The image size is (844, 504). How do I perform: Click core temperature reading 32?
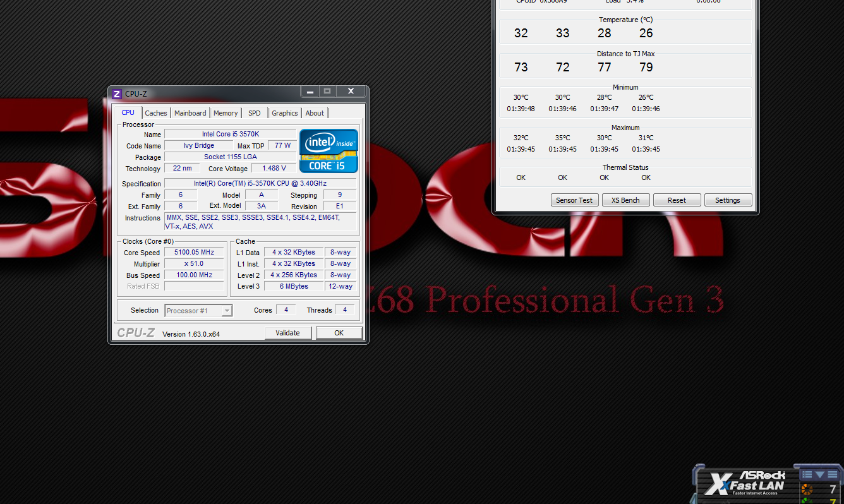pyautogui.click(x=521, y=33)
